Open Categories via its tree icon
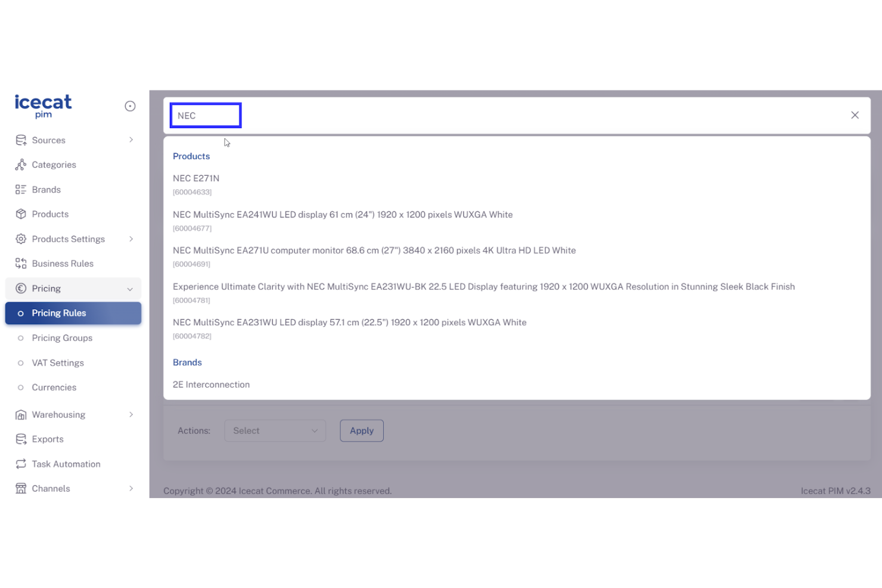882x588 pixels. (x=21, y=164)
